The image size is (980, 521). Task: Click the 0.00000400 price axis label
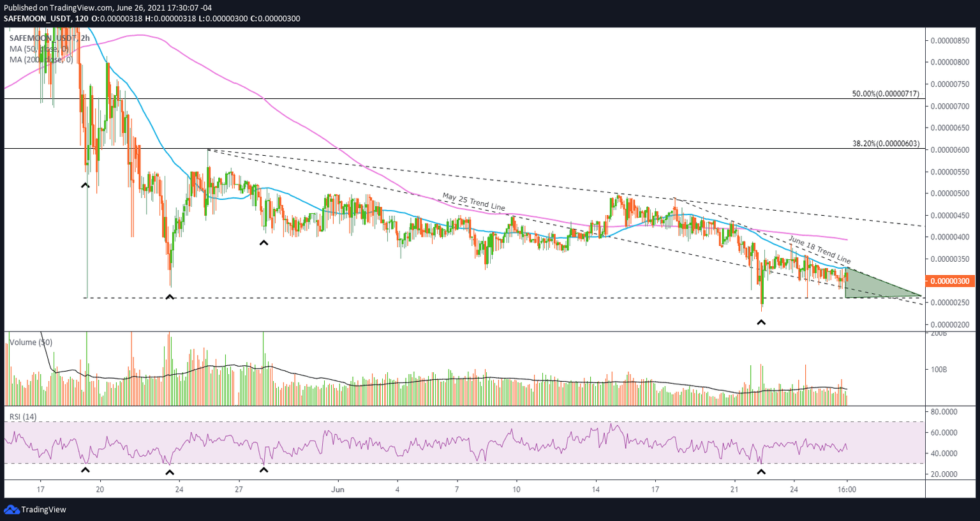click(950, 238)
